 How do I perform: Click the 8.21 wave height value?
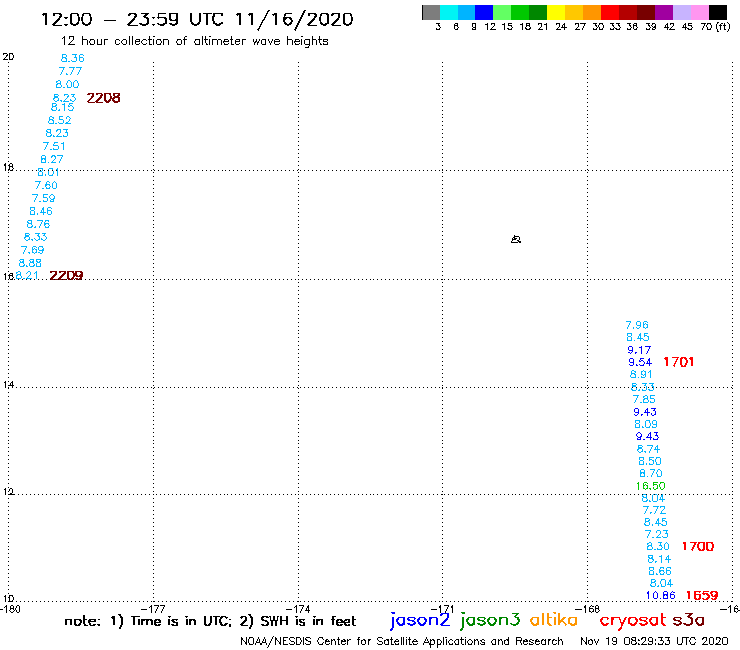coord(27,275)
